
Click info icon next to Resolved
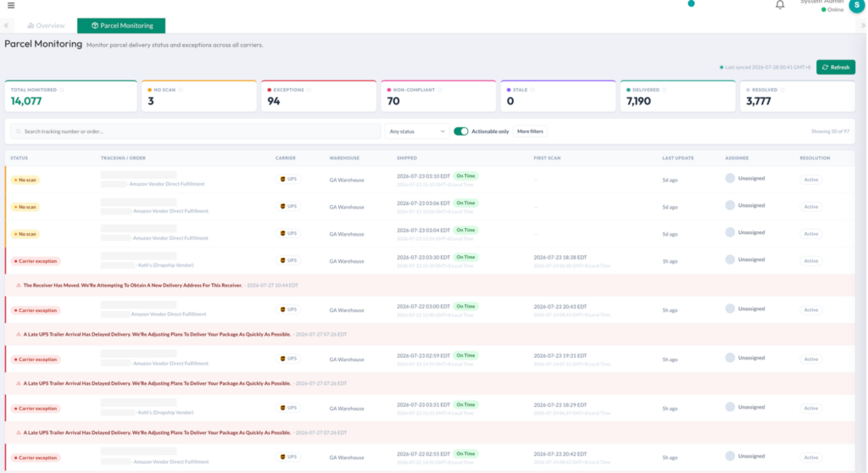pos(782,90)
